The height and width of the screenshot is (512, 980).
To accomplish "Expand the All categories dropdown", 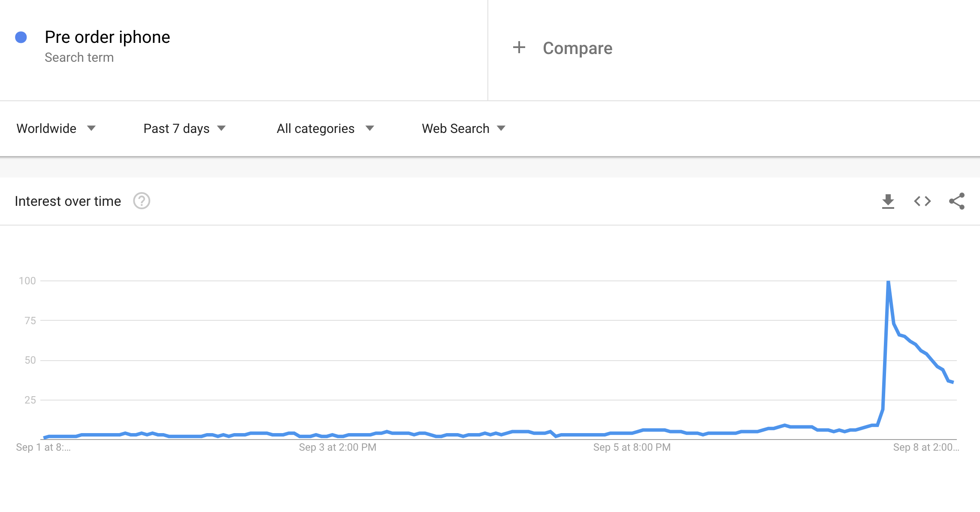I will point(325,128).
